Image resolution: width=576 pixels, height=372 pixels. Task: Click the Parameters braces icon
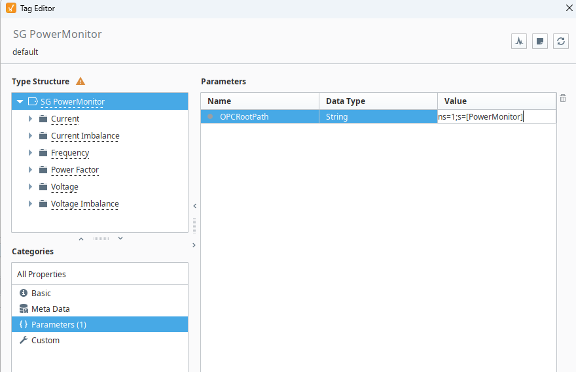click(x=24, y=324)
